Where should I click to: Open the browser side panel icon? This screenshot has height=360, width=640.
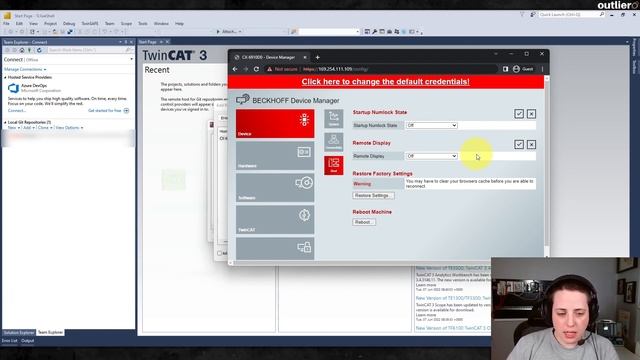click(x=505, y=69)
